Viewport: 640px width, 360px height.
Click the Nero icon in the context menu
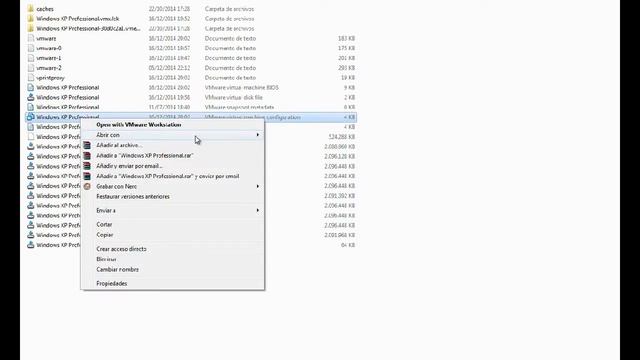(x=87, y=186)
